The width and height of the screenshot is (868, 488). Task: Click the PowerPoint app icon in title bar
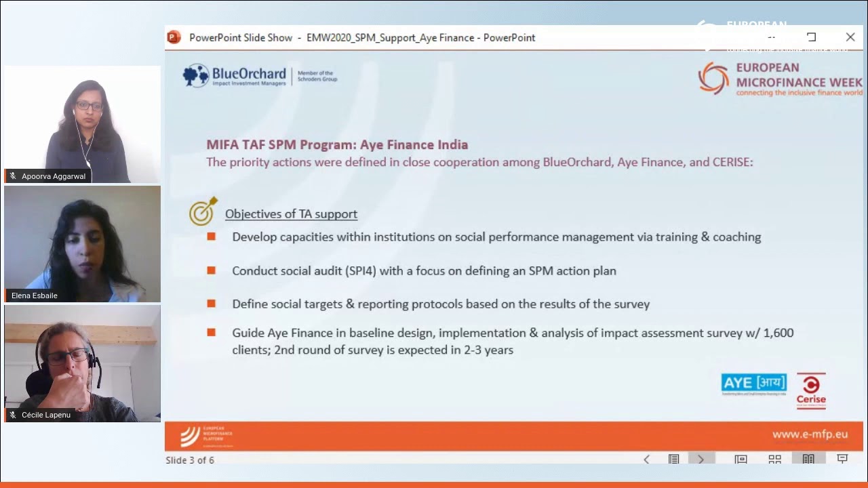click(174, 37)
